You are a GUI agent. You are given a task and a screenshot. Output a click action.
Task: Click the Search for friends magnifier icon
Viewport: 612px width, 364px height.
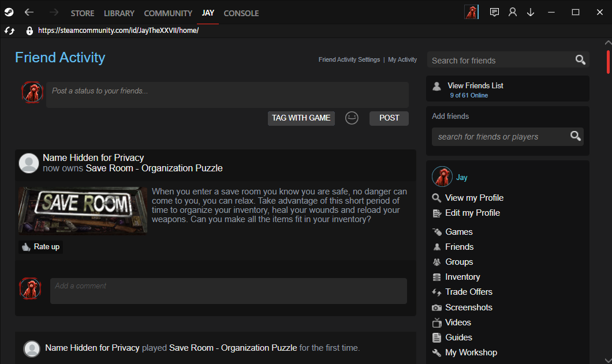[580, 59]
